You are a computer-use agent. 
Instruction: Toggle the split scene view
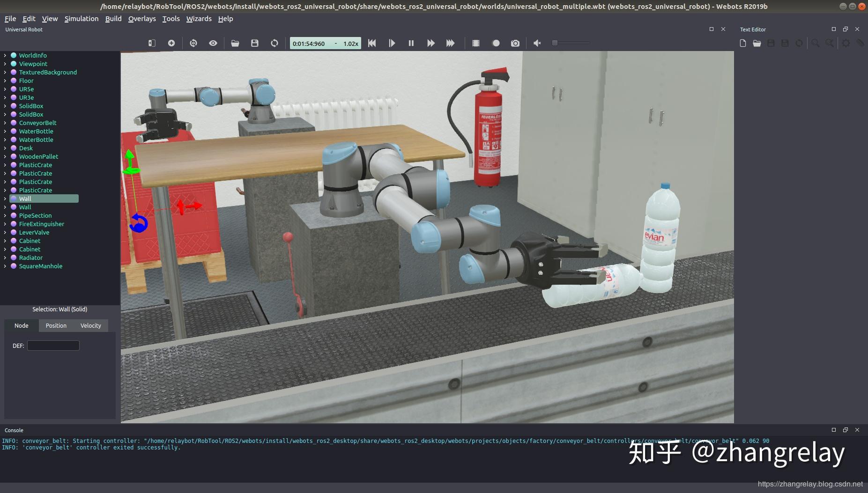click(x=152, y=43)
